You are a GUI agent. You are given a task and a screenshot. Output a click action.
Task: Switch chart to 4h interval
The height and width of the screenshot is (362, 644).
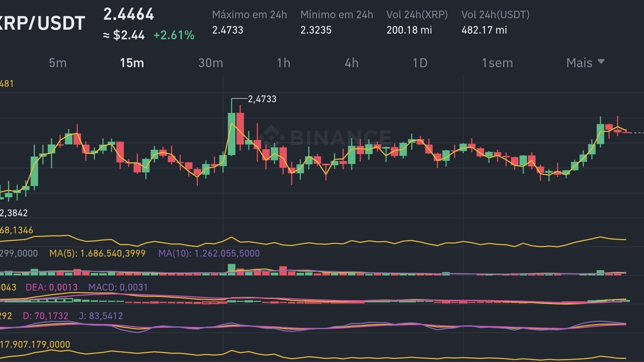pos(351,63)
